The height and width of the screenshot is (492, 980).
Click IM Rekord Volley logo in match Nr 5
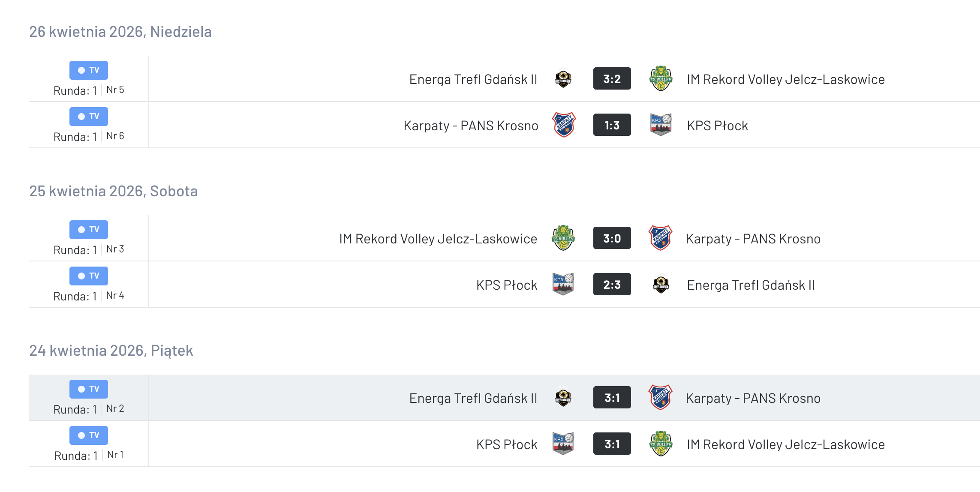coord(661,78)
